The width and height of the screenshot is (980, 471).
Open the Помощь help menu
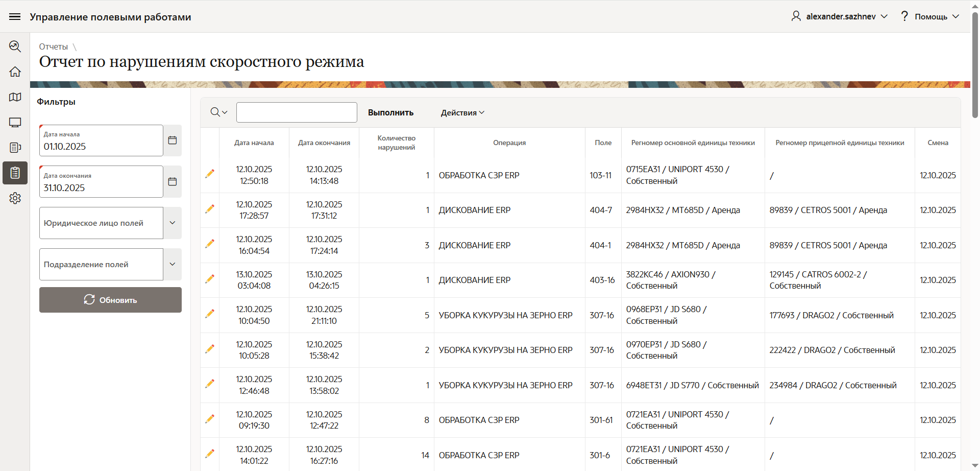pos(930,16)
